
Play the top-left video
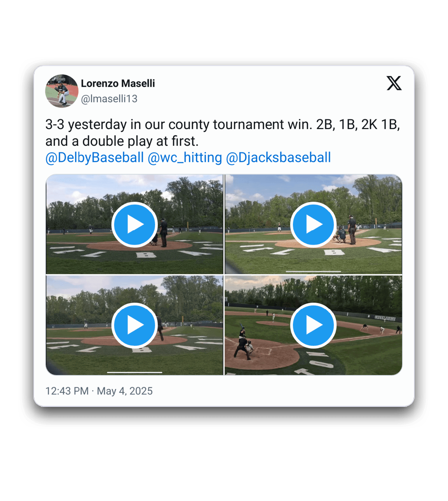(x=134, y=224)
